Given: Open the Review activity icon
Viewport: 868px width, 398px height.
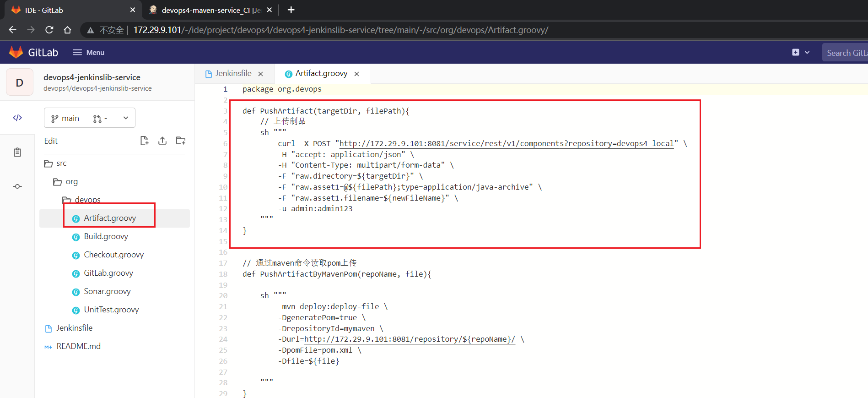Looking at the screenshot, I should [17, 152].
